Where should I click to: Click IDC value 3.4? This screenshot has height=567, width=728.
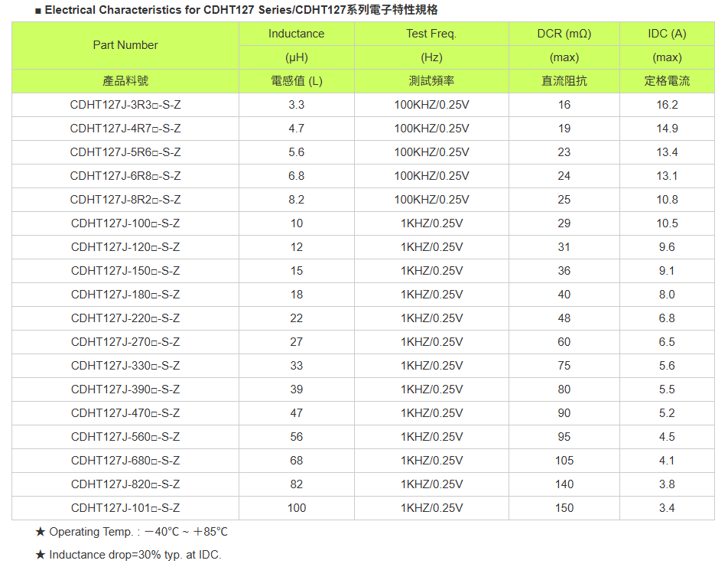coord(667,507)
